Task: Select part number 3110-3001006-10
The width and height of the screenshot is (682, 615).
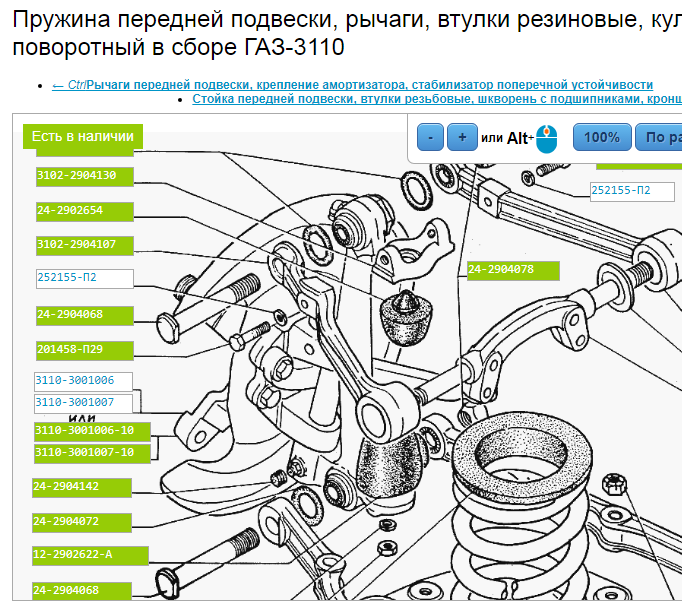Action: tap(92, 431)
